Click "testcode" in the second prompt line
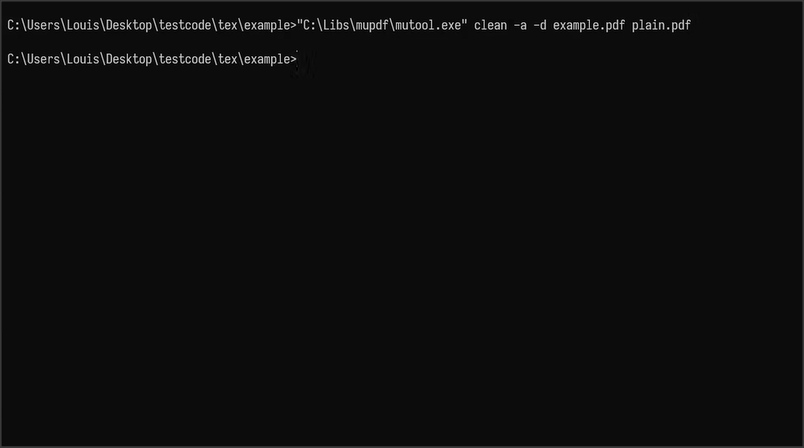This screenshot has height=448, width=804. tap(185, 59)
